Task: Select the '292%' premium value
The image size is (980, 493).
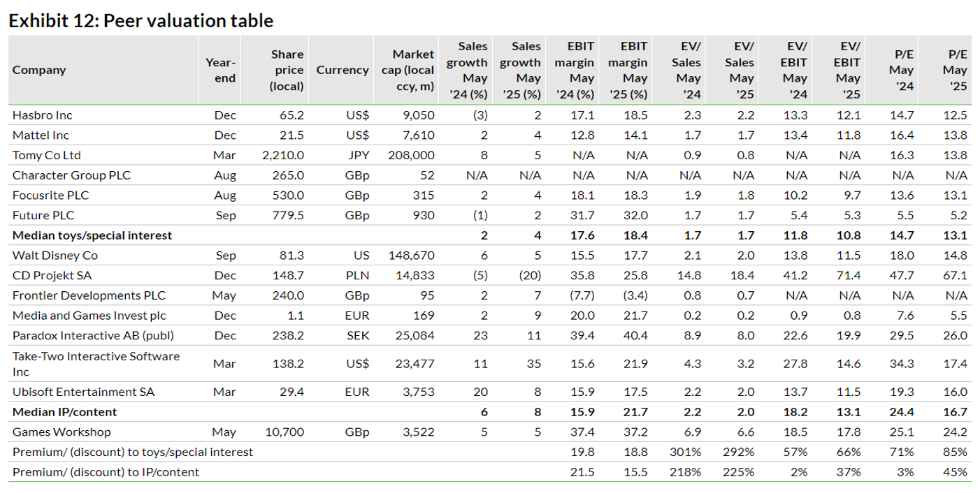Action: 740,452
